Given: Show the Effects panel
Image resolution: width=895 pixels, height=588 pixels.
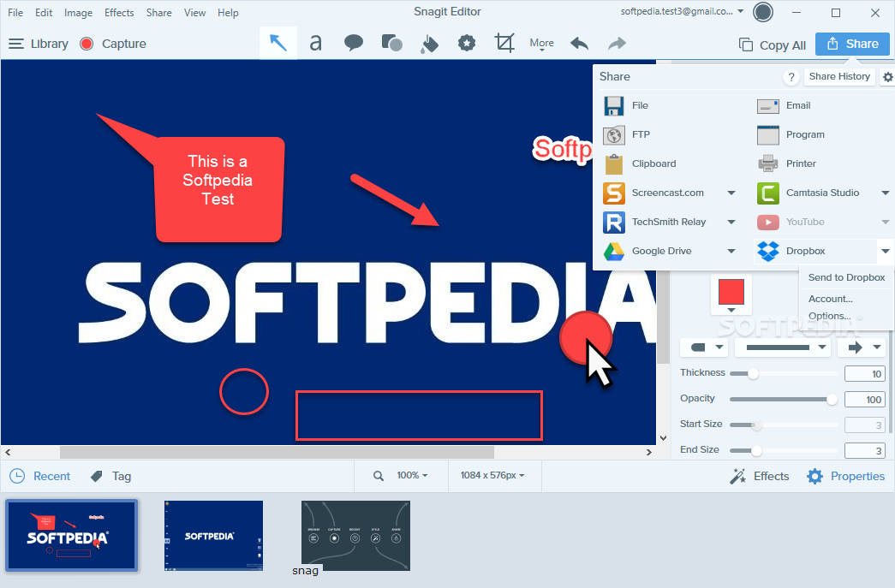Looking at the screenshot, I should pyautogui.click(x=760, y=476).
